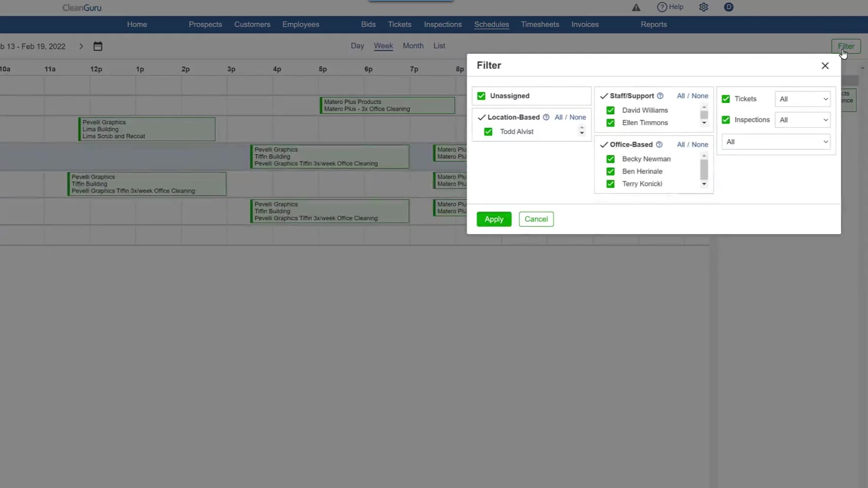Open the Timesheets menu
The height and width of the screenshot is (488, 868).
pyautogui.click(x=540, y=24)
